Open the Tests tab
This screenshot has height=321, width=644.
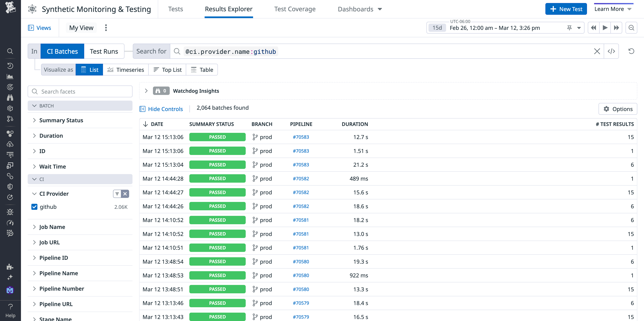tap(175, 9)
